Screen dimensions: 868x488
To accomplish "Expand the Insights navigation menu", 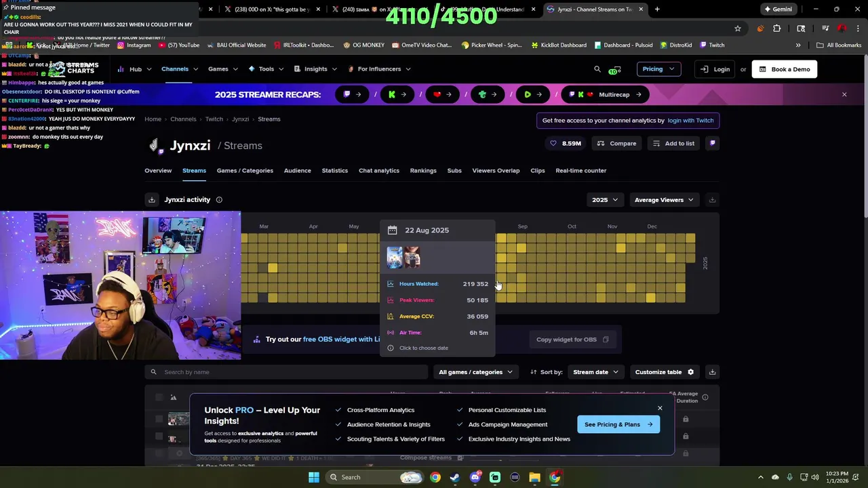I will click(315, 69).
